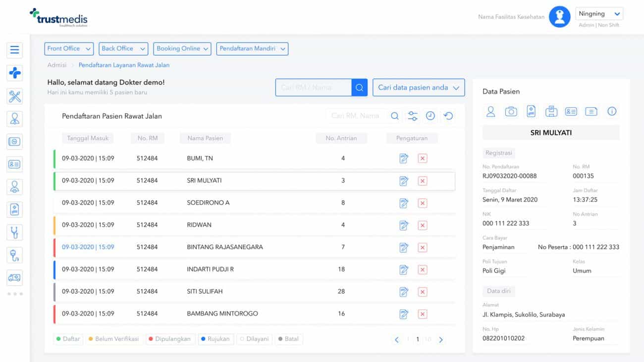644x362 pixels.
Task: Edit the BUMI, TN registration row
Action: [x=404, y=158]
